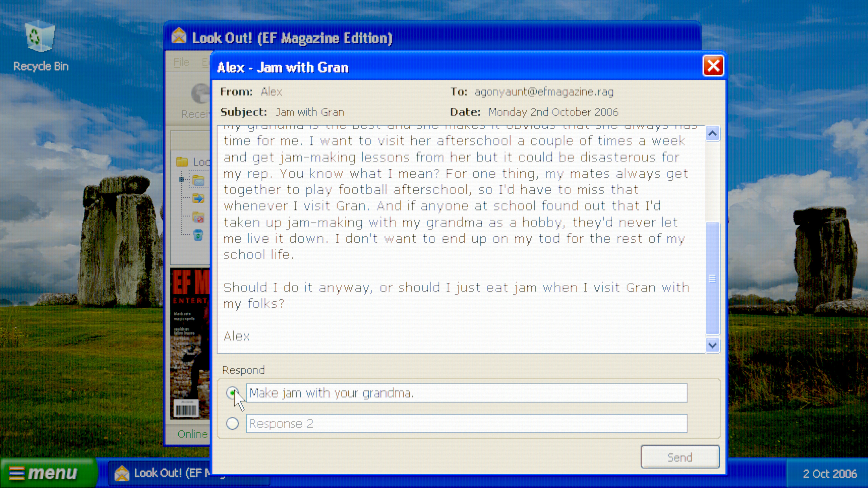Click the scroll down arrow of the message

[x=712, y=345]
